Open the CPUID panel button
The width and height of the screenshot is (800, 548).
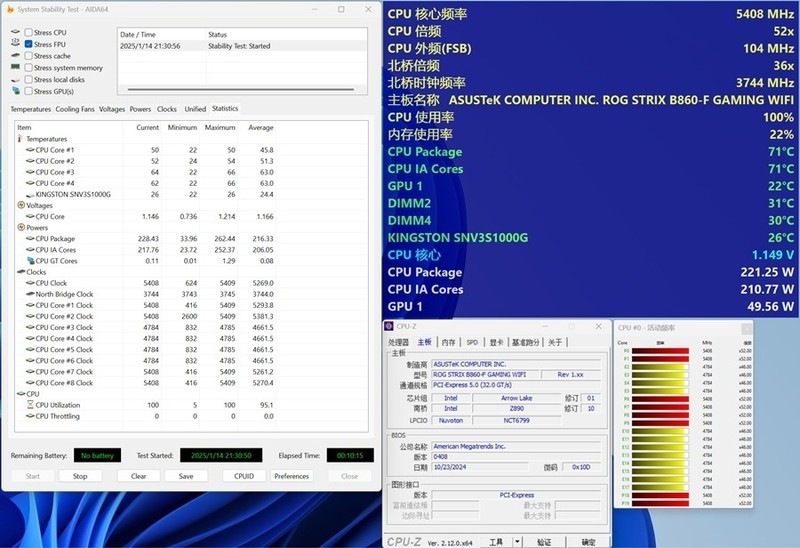pos(244,476)
